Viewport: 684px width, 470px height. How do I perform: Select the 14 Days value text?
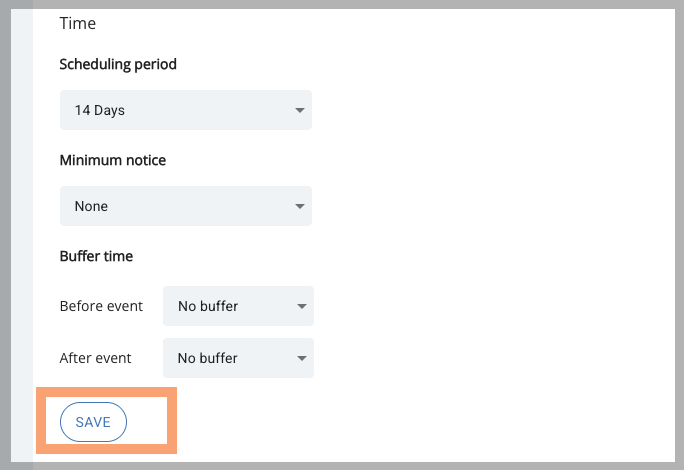(99, 110)
